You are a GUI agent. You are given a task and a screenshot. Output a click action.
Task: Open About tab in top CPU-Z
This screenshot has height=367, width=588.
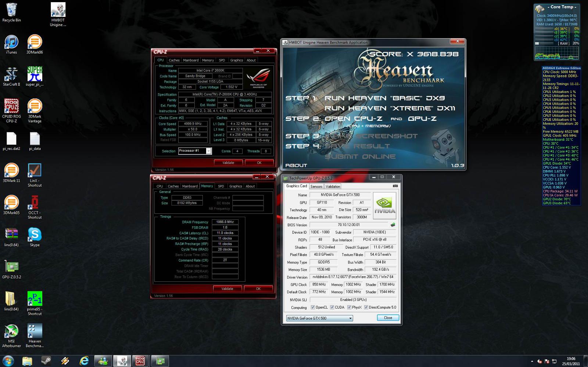pos(251,60)
